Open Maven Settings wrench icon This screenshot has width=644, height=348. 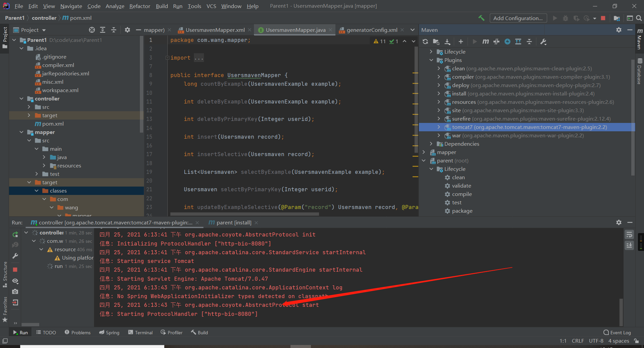click(543, 42)
